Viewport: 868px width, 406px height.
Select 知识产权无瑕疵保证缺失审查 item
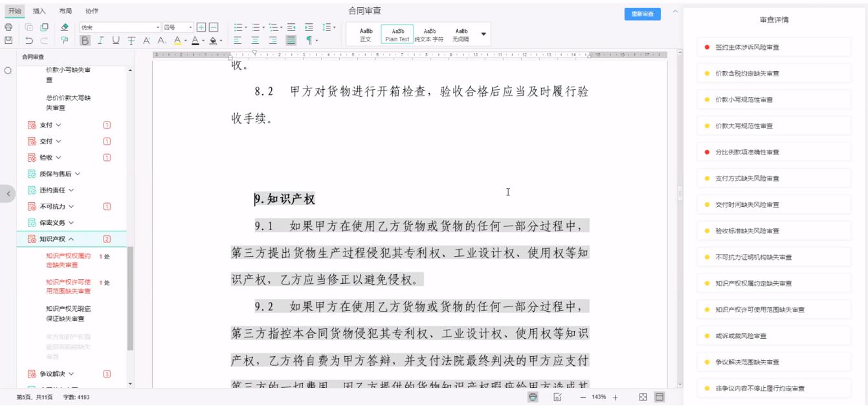[x=69, y=314]
